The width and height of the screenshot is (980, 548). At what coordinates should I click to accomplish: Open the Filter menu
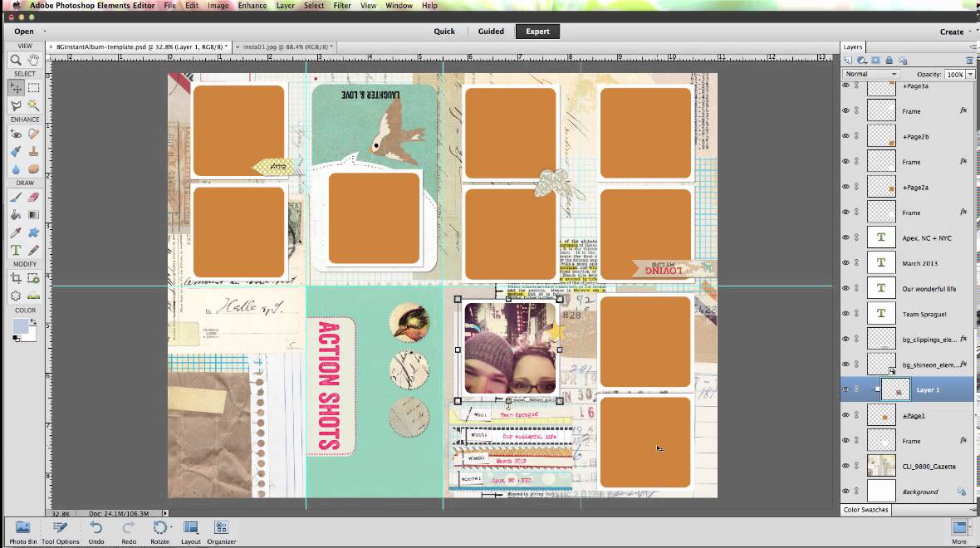342,6
